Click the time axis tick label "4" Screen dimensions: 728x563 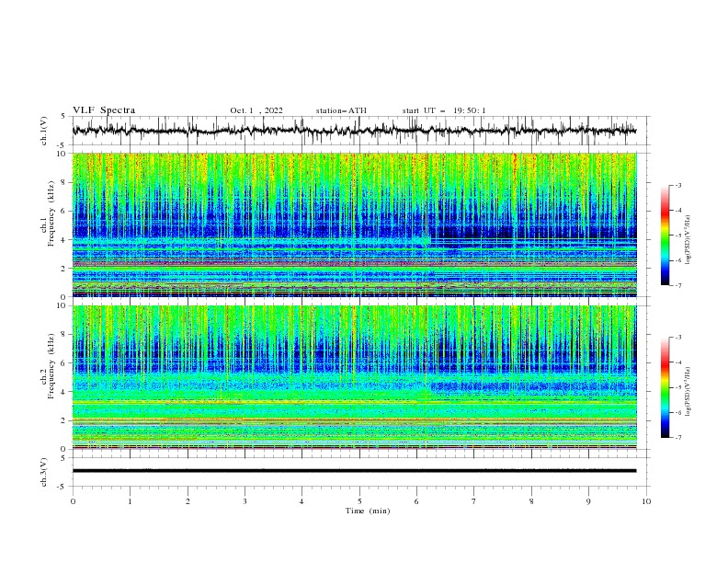point(301,501)
